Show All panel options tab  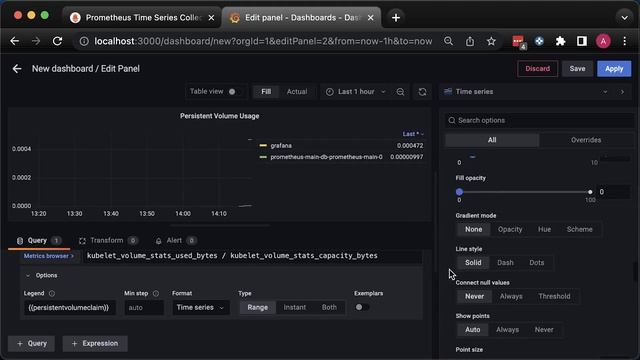click(492, 140)
